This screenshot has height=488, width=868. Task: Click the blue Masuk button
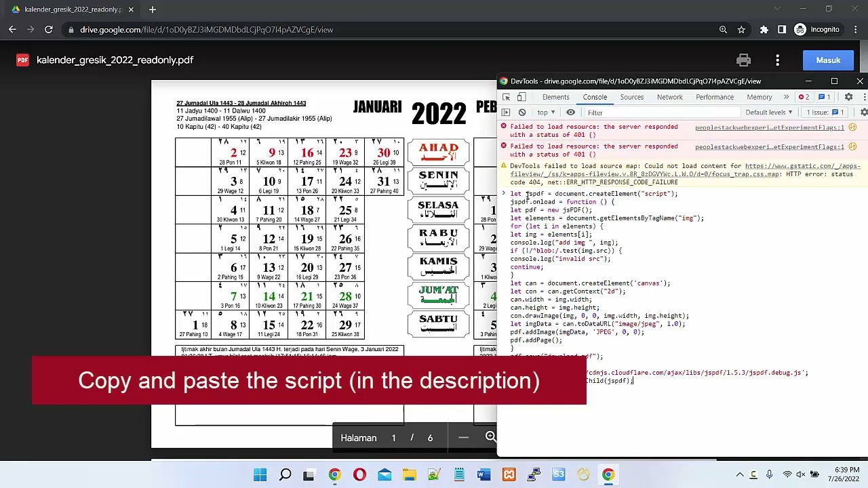click(828, 60)
